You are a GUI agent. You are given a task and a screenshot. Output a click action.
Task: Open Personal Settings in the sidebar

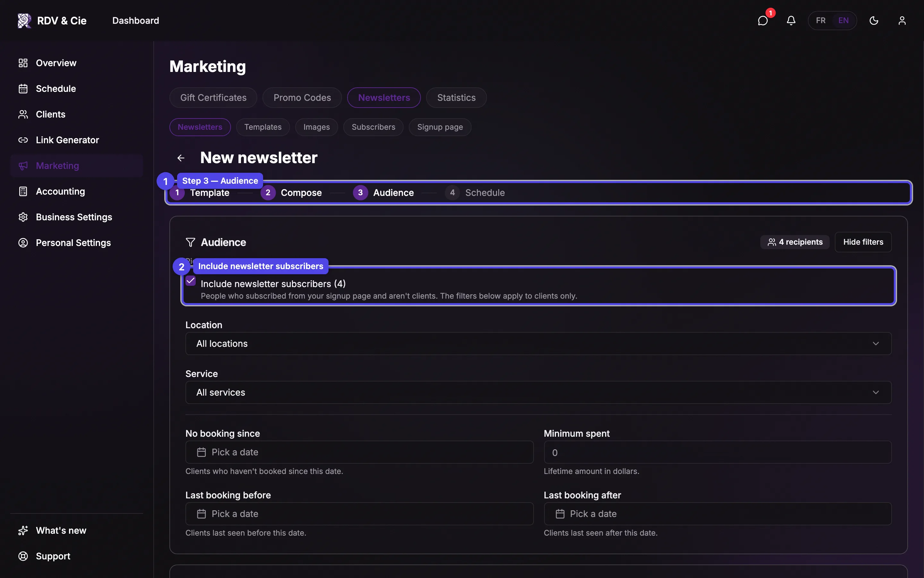76,243
